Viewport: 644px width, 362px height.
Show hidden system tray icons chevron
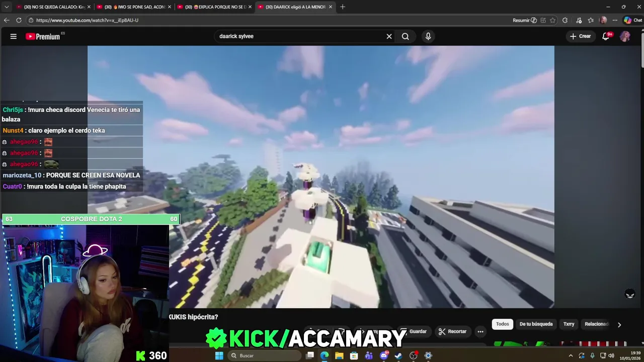571,355
